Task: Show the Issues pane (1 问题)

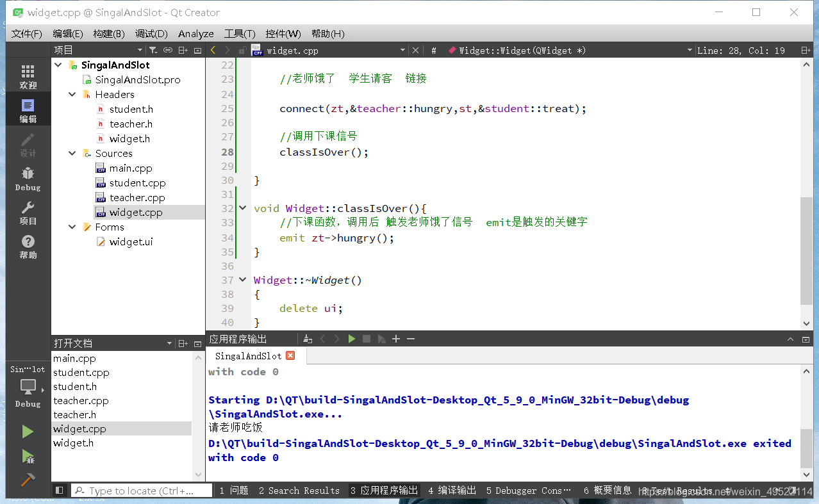Action: pos(233,491)
